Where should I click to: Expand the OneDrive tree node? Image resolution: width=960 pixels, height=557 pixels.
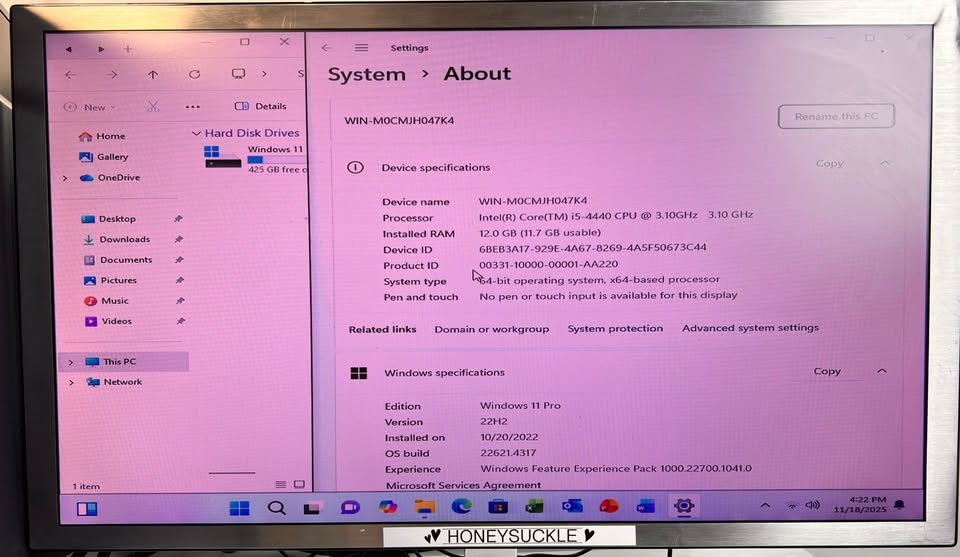pos(66,178)
